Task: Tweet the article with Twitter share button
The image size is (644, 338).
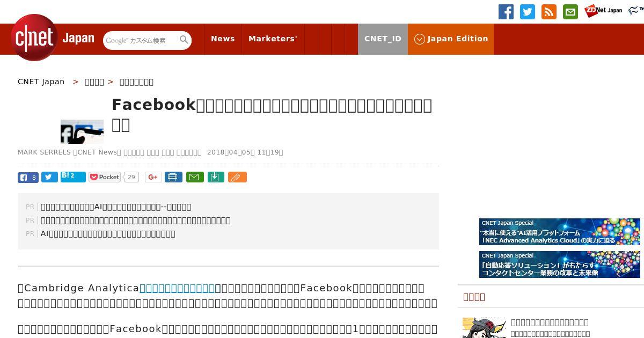Action: pos(49,177)
